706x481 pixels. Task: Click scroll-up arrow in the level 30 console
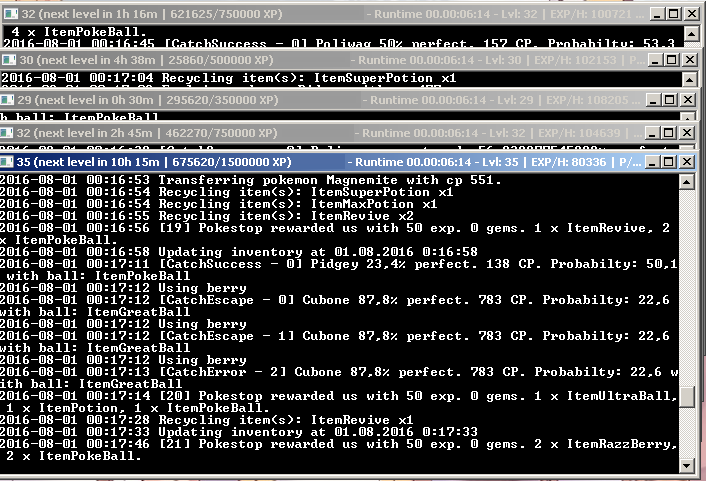coord(689,79)
